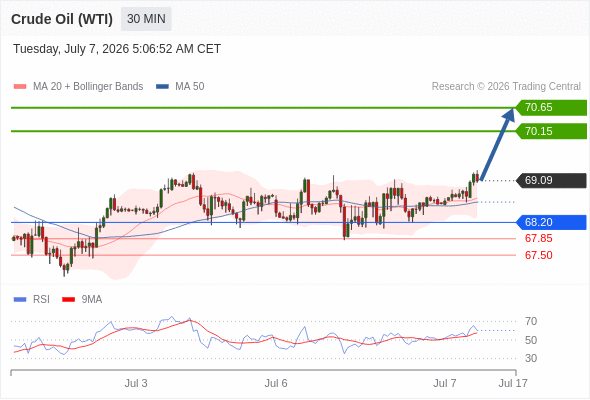Viewport: 590px width, 400px height.
Task: Select the Jul 7 date marker
Action: 445,383
